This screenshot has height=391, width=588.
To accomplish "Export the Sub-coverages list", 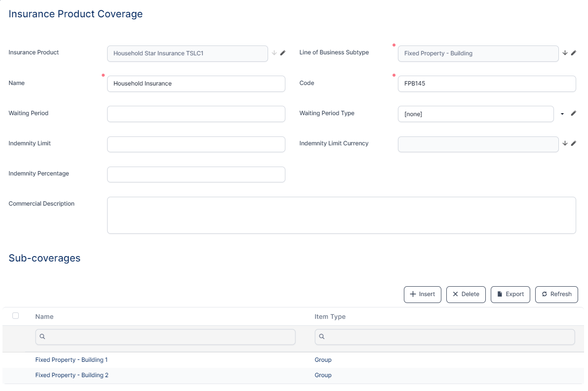I will pos(510,294).
